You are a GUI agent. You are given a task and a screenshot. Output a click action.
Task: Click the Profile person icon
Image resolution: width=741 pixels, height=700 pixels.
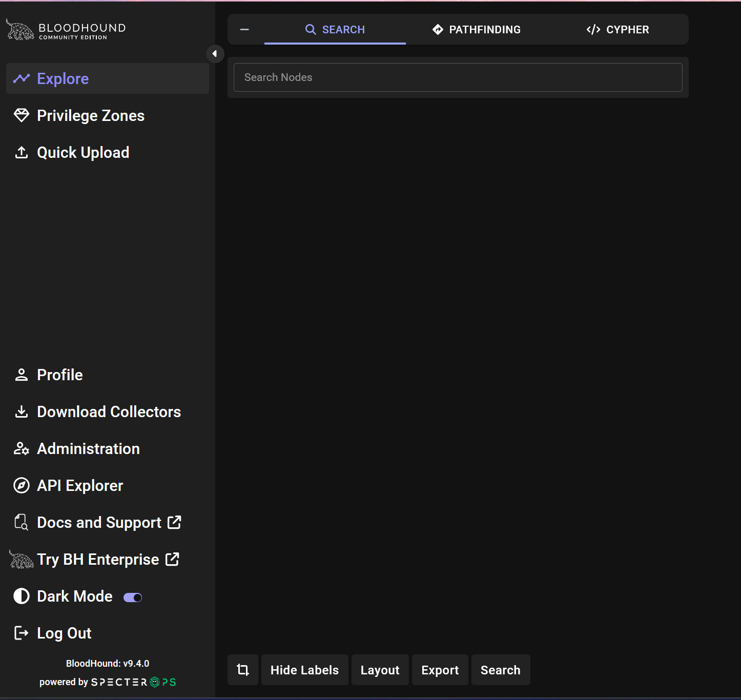click(x=22, y=375)
